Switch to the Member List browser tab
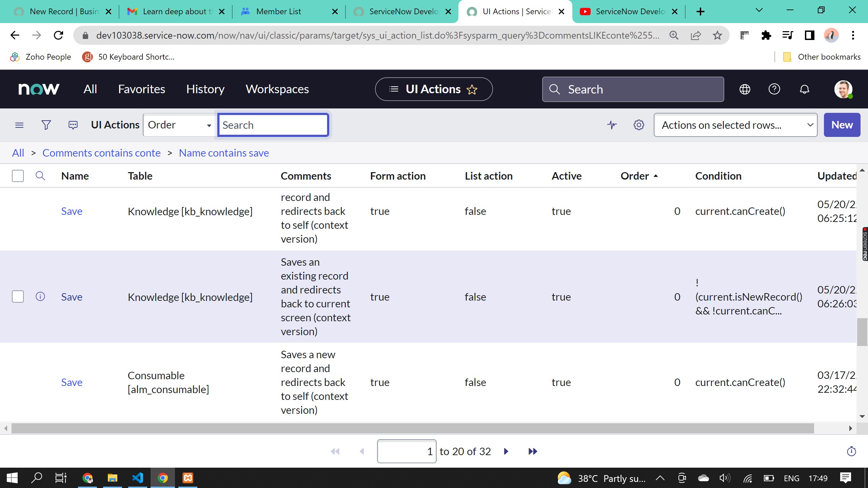 click(278, 11)
